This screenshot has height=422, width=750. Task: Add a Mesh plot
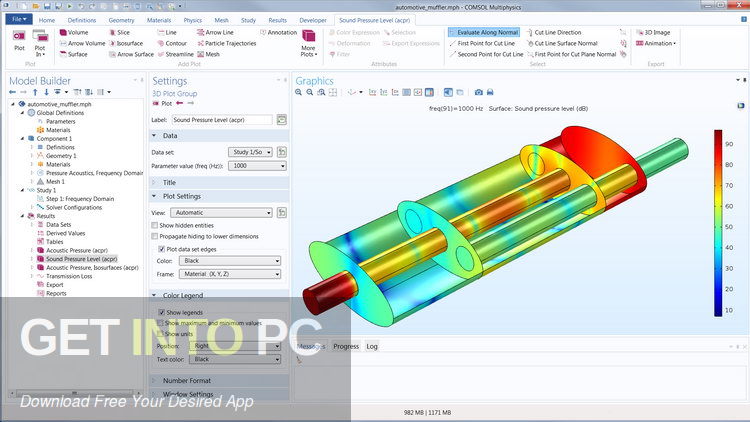coord(208,55)
